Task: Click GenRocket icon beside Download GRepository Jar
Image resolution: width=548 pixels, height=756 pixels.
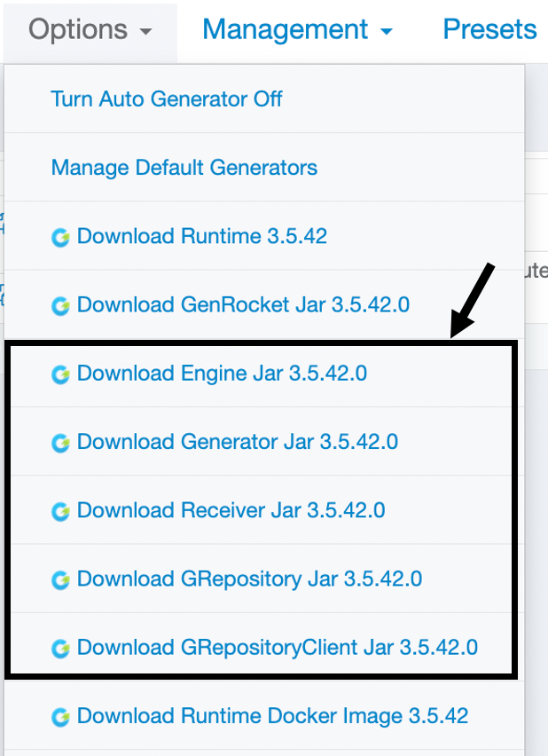Action: click(60, 580)
